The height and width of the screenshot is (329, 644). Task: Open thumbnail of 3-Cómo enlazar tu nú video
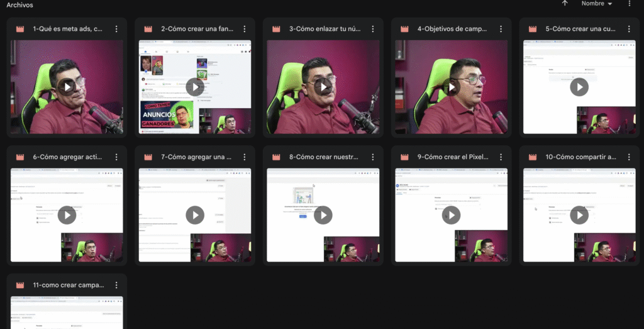coord(323,87)
